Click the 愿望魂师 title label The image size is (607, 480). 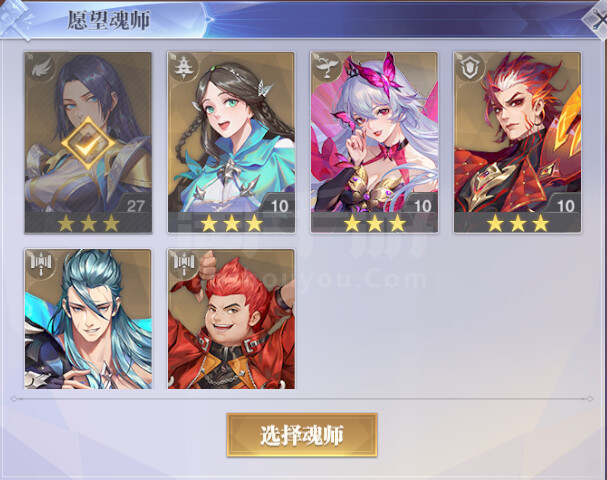coord(108,20)
